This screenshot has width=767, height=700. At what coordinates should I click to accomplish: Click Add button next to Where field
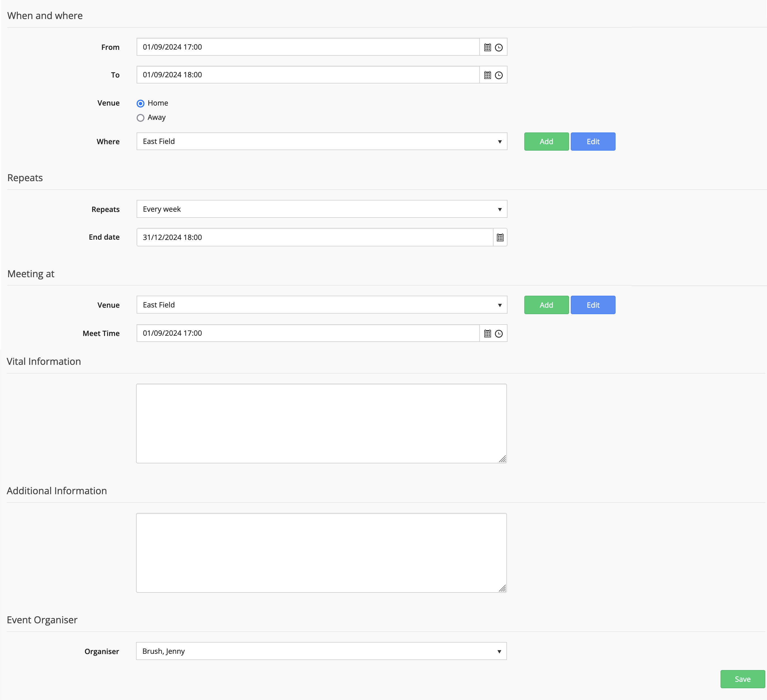coord(546,142)
